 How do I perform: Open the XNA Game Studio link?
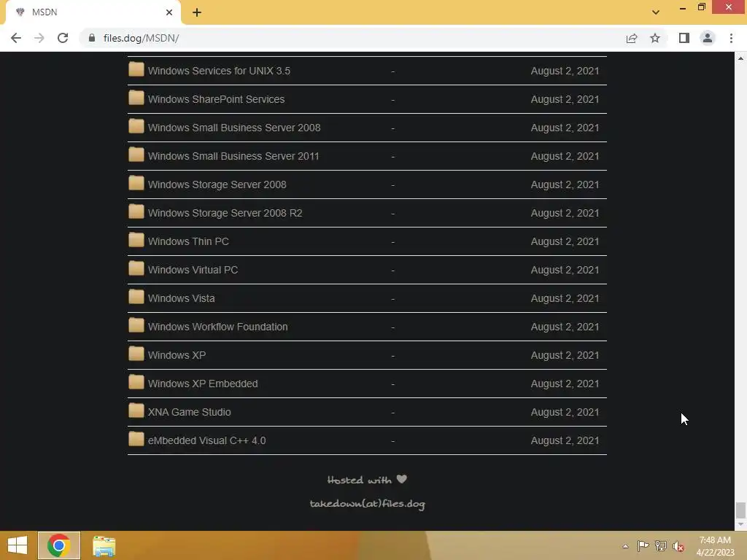point(189,413)
